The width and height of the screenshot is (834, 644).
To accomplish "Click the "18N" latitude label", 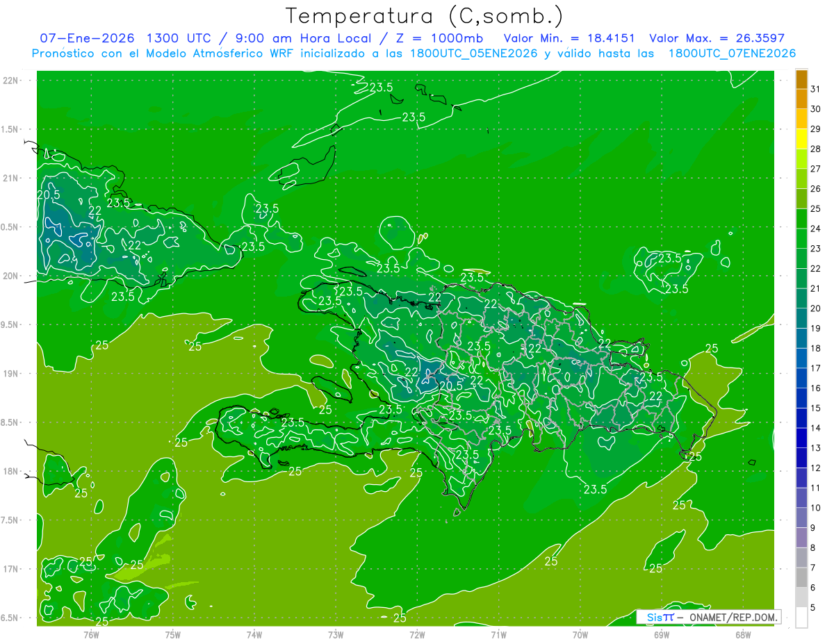I will 10,471.
